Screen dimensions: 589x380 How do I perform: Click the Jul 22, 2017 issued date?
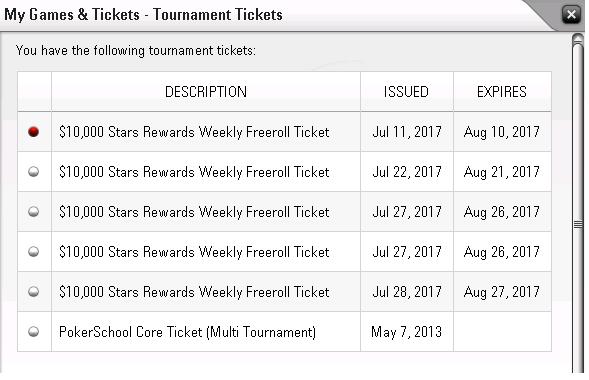click(407, 172)
